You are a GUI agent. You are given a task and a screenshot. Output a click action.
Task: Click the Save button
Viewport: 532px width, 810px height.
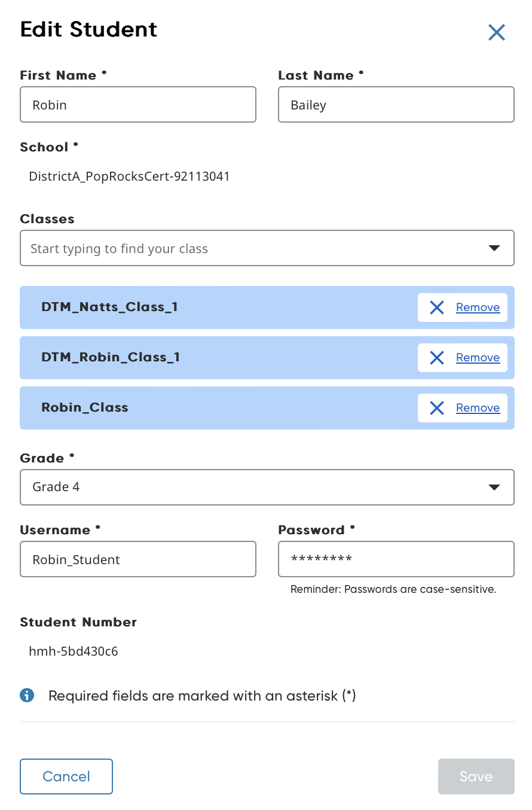point(476,776)
